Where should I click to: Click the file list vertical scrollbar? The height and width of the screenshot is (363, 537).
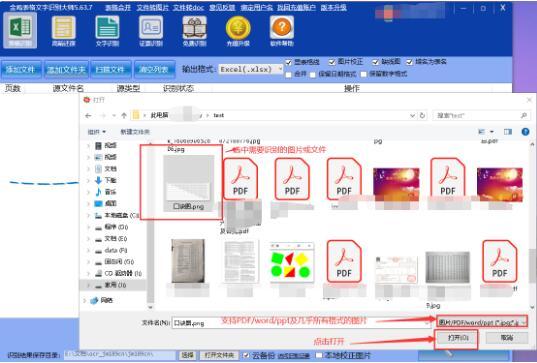click(532, 224)
